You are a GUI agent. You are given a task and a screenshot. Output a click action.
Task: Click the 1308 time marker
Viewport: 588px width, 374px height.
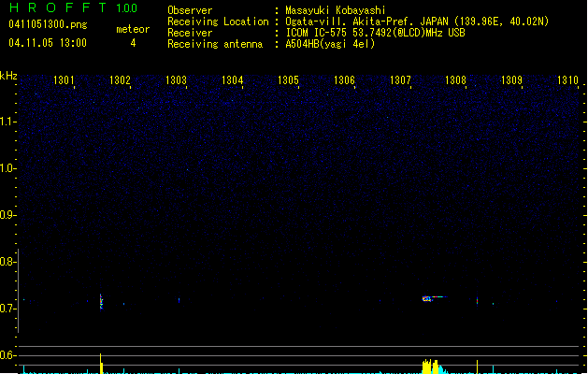(455, 80)
